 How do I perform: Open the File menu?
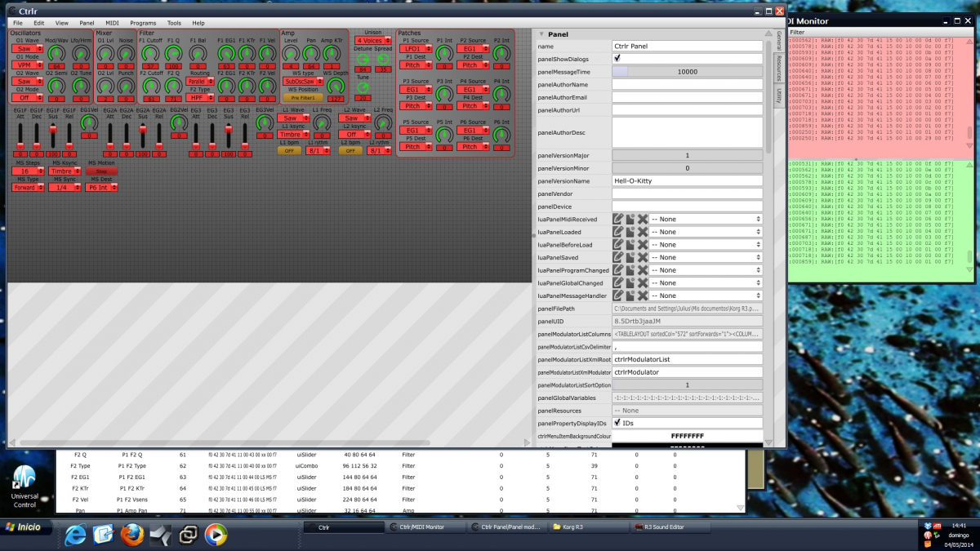[x=18, y=23]
